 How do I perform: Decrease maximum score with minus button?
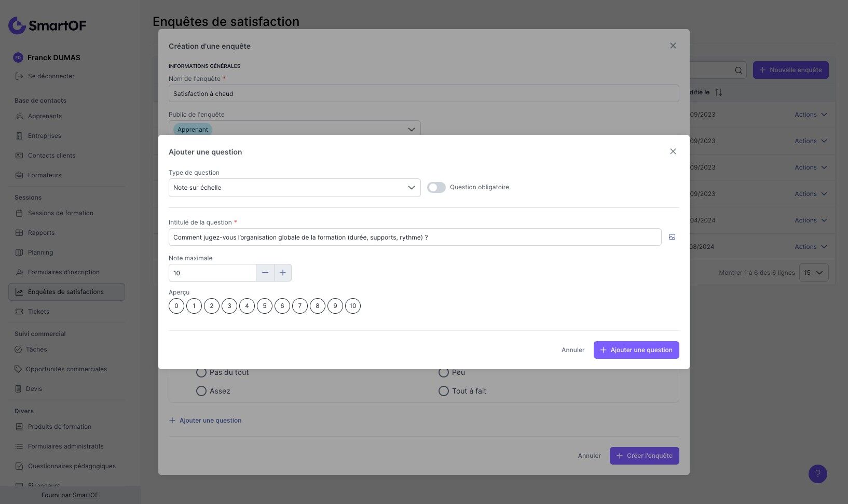pos(265,273)
